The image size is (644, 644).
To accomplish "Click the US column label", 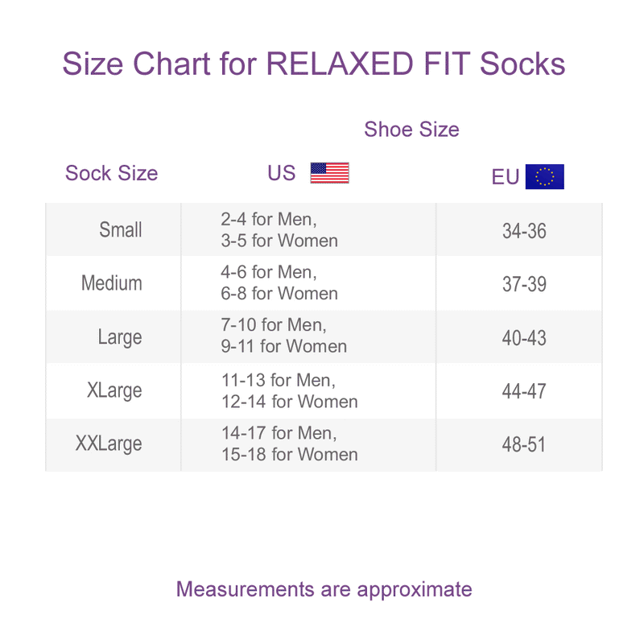I will pyautogui.click(x=282, y=173).
